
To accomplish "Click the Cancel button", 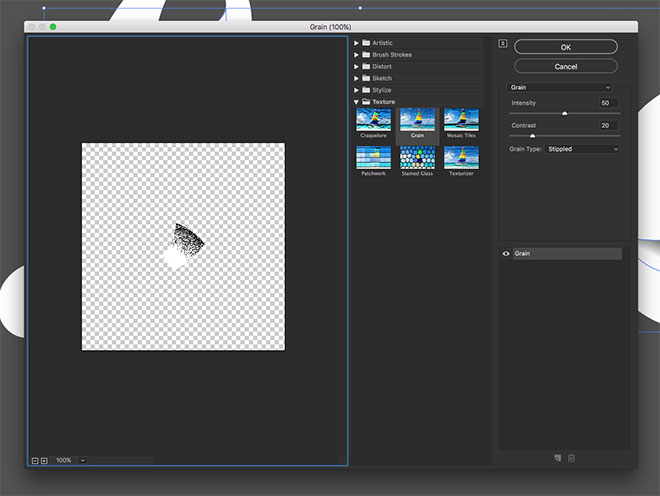I will pos(566,66).
